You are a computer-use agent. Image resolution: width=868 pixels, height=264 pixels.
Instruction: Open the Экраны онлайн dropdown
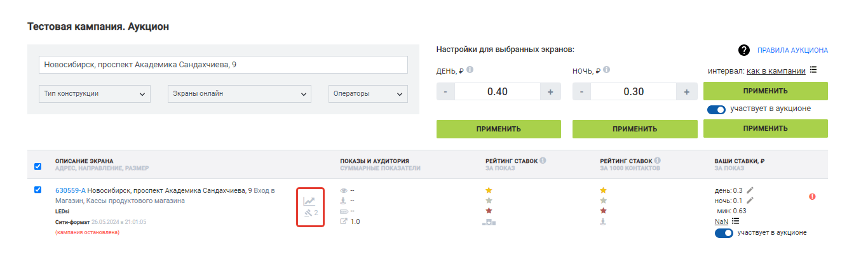tap(239, 94)
